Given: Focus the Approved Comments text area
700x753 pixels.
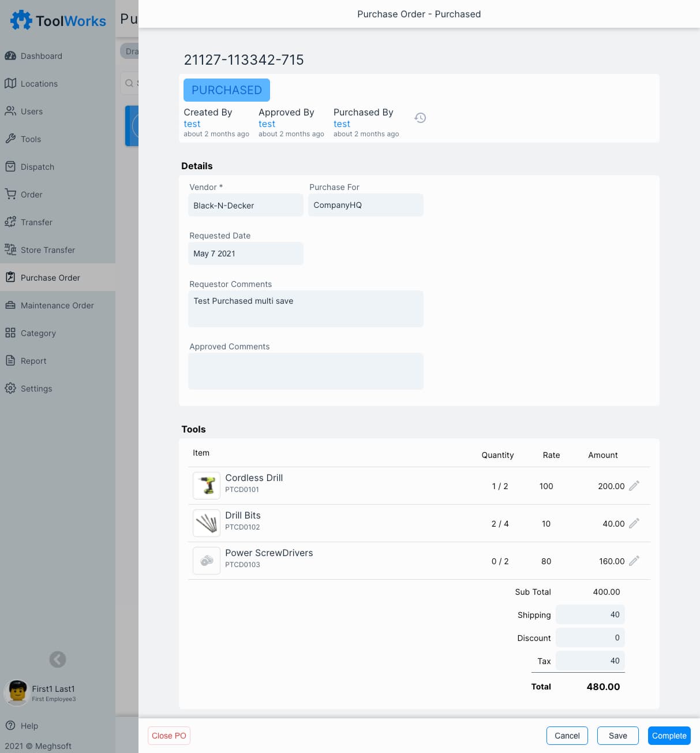Looking at the screenshot, I should (x=306, y=371).
